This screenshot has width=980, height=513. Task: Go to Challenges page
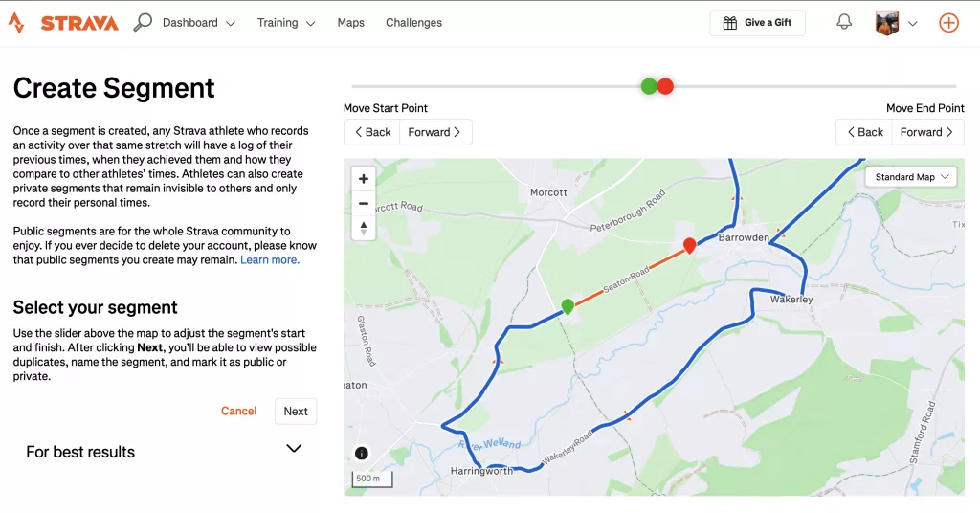(x=413, y=23)
